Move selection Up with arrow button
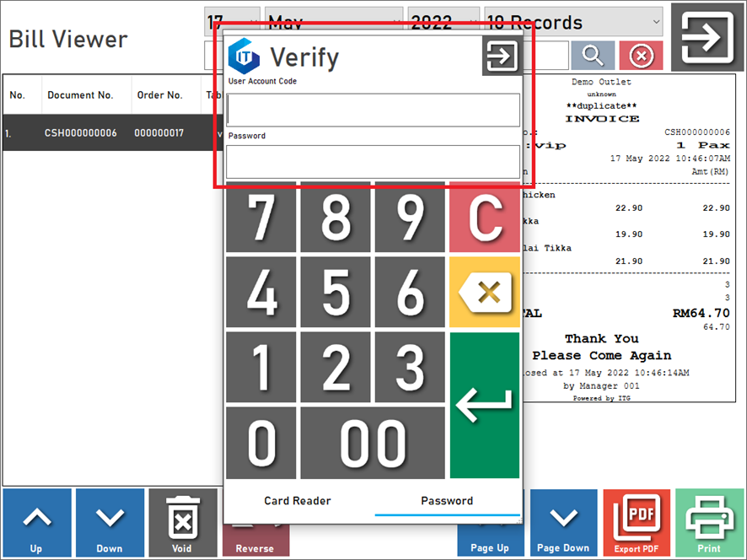 coord(36,522)
